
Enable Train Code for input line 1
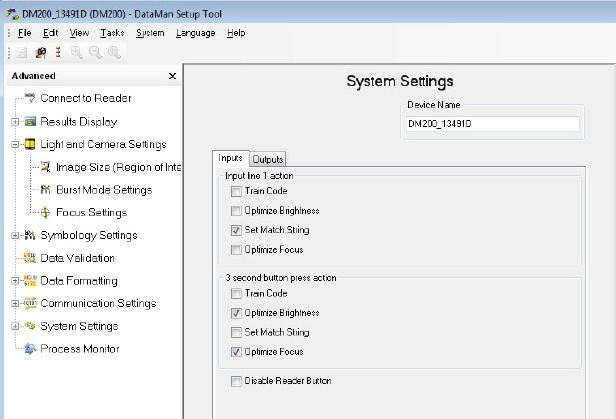(x=236, y=191)
